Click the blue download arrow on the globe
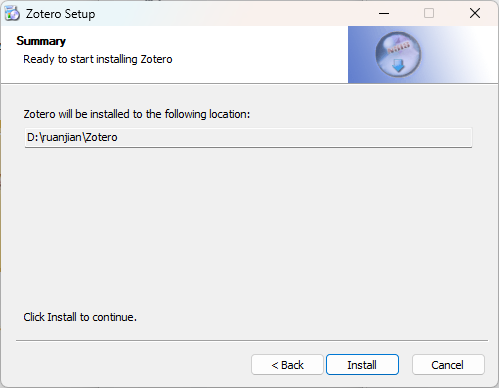The image size is (499, 388). click(x=398, y=66)
